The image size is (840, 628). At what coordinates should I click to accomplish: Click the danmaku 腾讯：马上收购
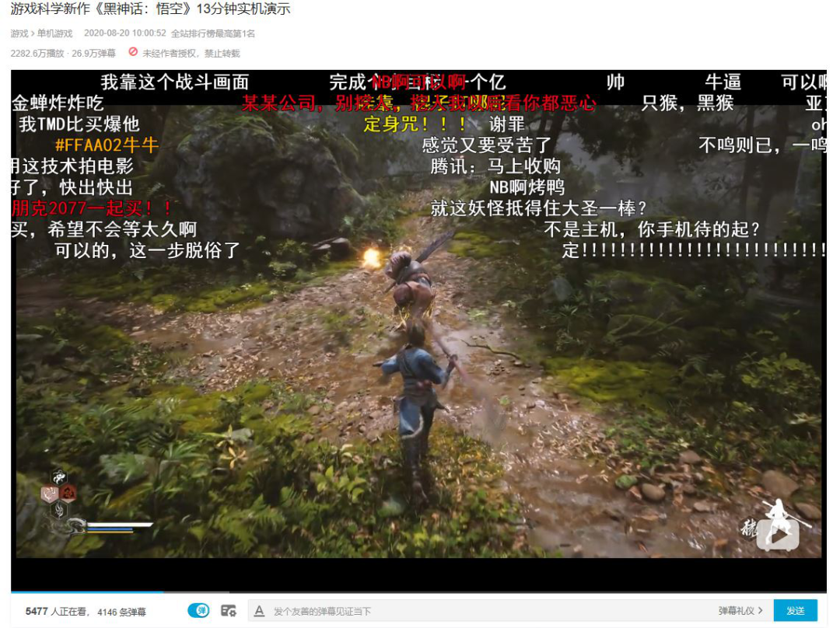[x=495, y=166]
